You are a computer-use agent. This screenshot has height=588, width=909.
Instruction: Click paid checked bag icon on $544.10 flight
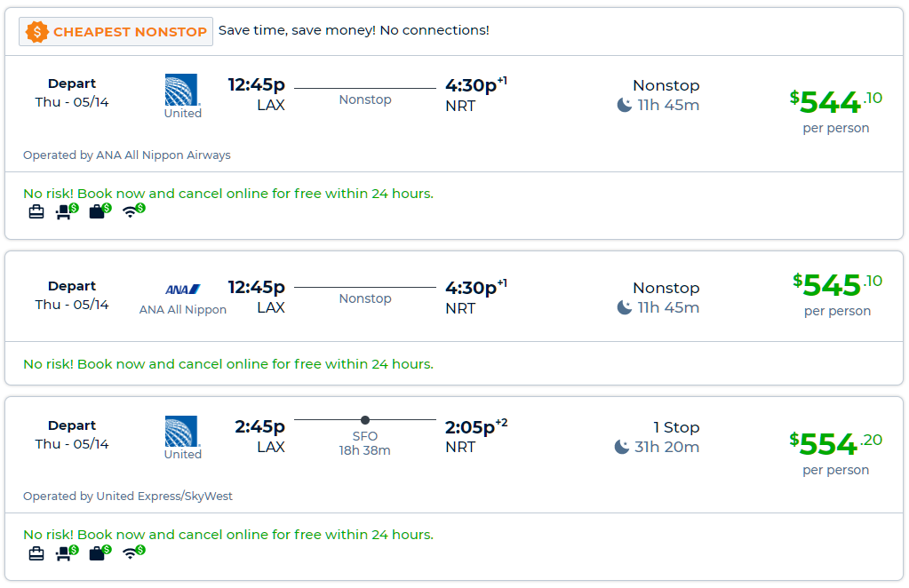[x=99, y=211]
